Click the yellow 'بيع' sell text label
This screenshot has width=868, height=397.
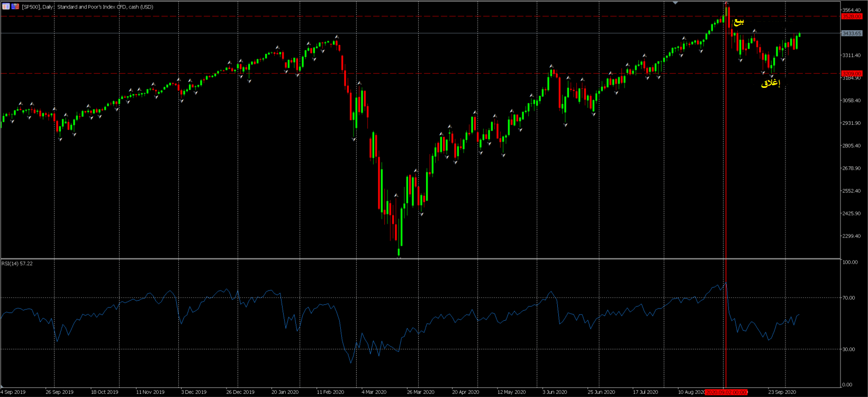pyautogui.click(x=738, y=22)
